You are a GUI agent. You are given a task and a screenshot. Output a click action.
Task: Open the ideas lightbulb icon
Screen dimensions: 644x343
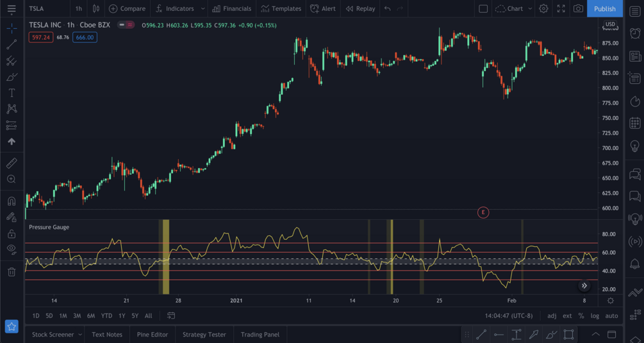pyautogui.click(x=634, y=146)
